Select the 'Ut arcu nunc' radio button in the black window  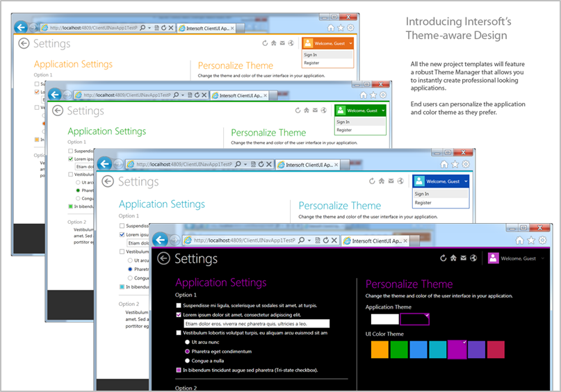(x=187, y=342)
